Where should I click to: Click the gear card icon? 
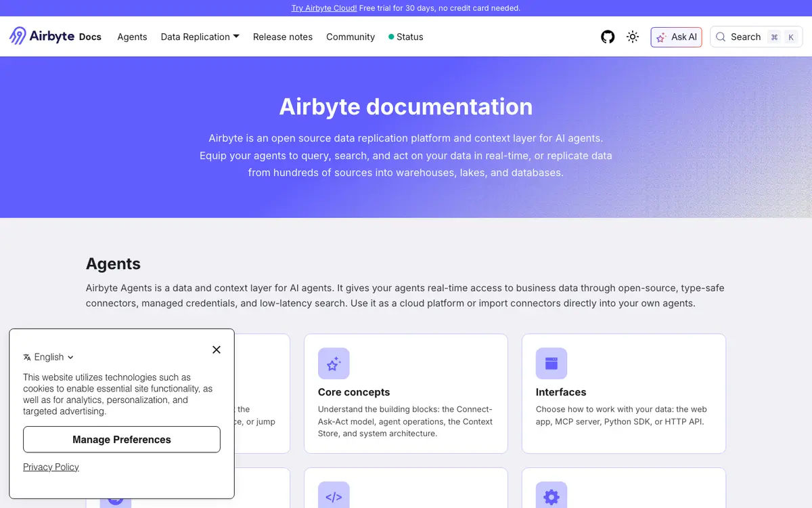click(551, 496)
